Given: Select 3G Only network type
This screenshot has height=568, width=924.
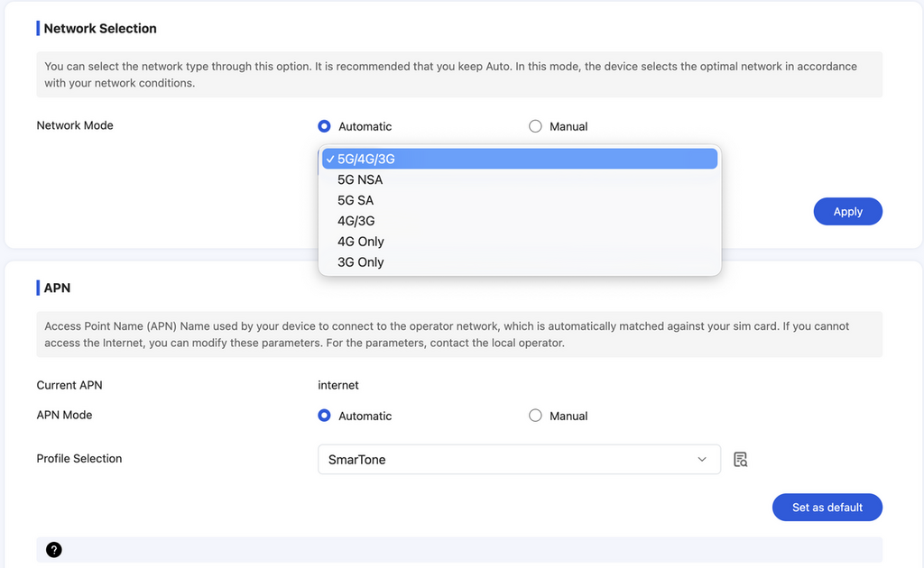Looking at the screenshot, I should tap(361, 262).
